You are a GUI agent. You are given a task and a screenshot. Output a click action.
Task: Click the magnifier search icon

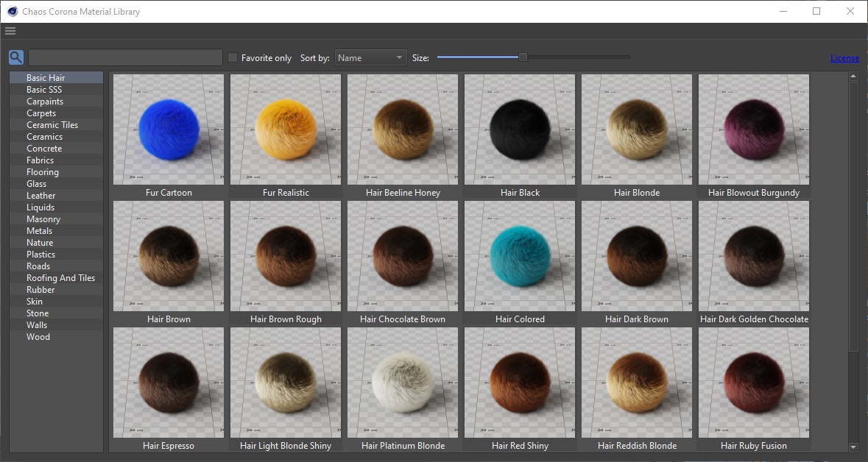[x=16, y=57]
